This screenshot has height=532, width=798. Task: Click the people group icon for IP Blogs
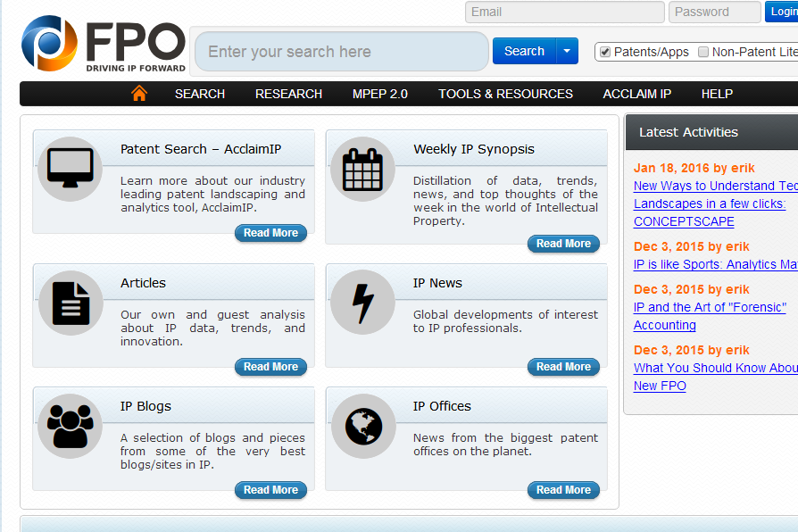click(x=71, y=426)
